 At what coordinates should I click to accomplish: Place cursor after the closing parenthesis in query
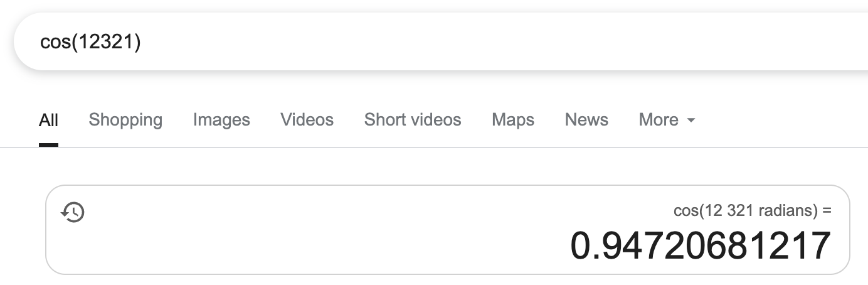coord(142,42)
